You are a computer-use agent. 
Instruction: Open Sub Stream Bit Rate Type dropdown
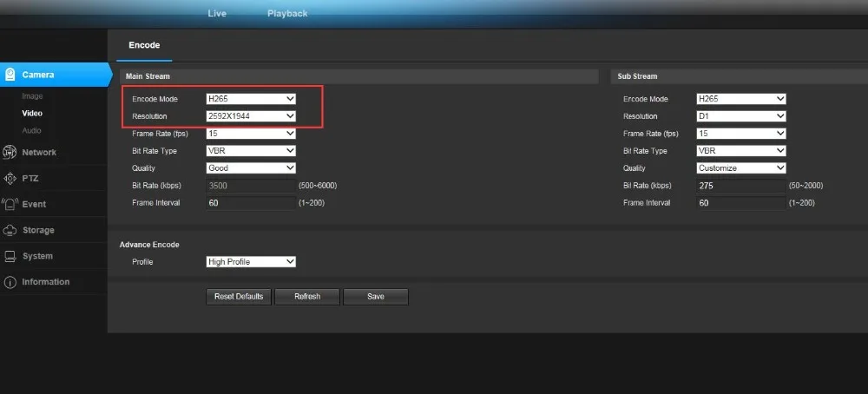(741, 150)
